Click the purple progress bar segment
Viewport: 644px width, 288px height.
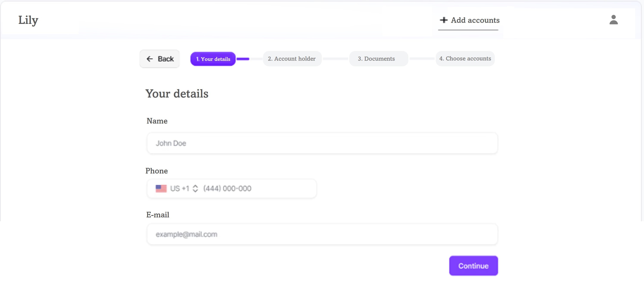tap(243, 59)
